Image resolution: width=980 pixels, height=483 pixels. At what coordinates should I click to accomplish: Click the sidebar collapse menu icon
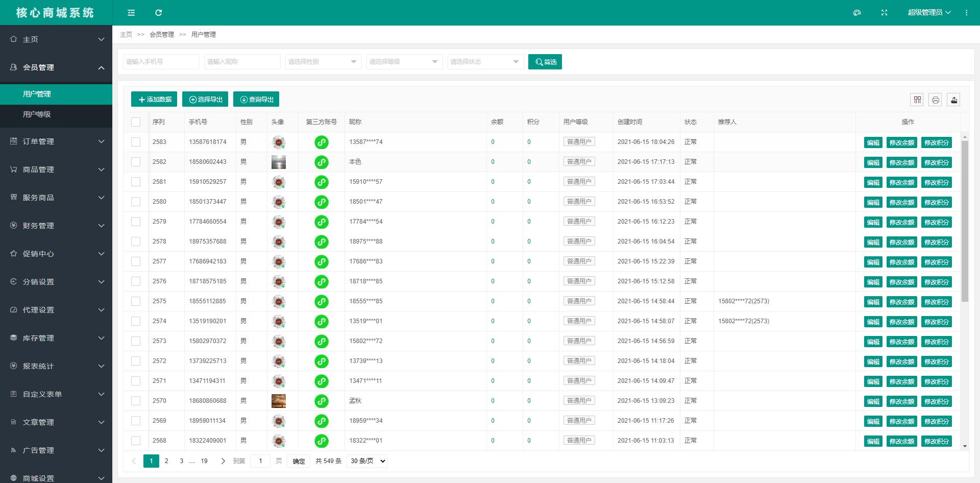click(131, 13)
